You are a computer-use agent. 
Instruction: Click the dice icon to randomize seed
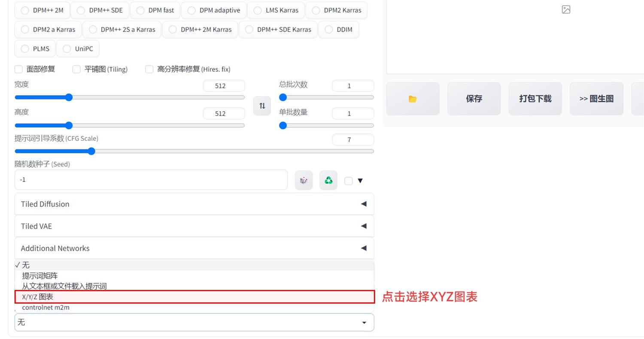click(304, 180)
